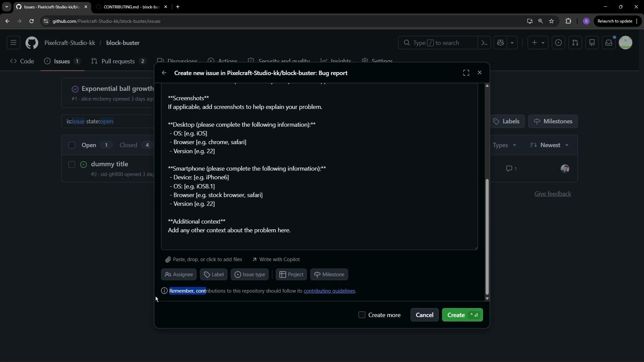The image size is (644, 362).
Task: Focus the Type / to search field
Action: 438,43
